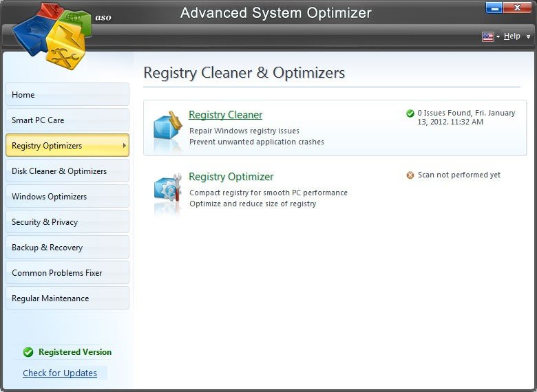Click the green Registered Version checkmark icon
This screenshot has width=537, height=392.
point(28,352)
